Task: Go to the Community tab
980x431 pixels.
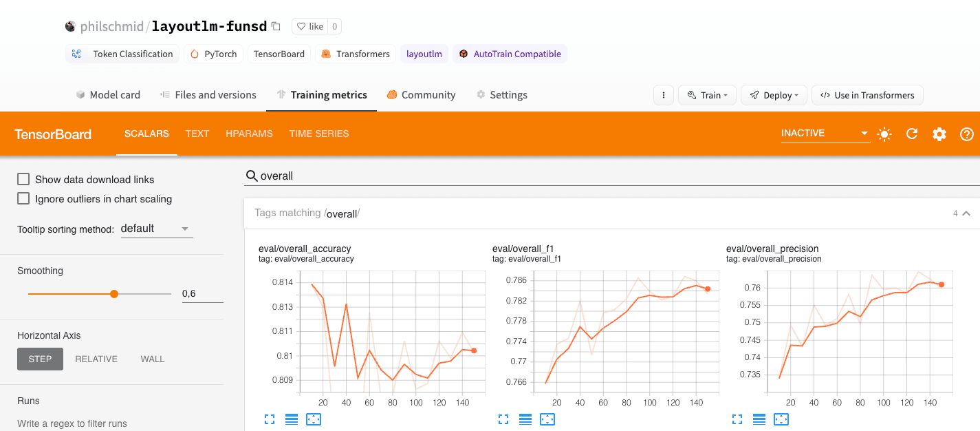Action: pyautogui.click(x=421, y=95)
